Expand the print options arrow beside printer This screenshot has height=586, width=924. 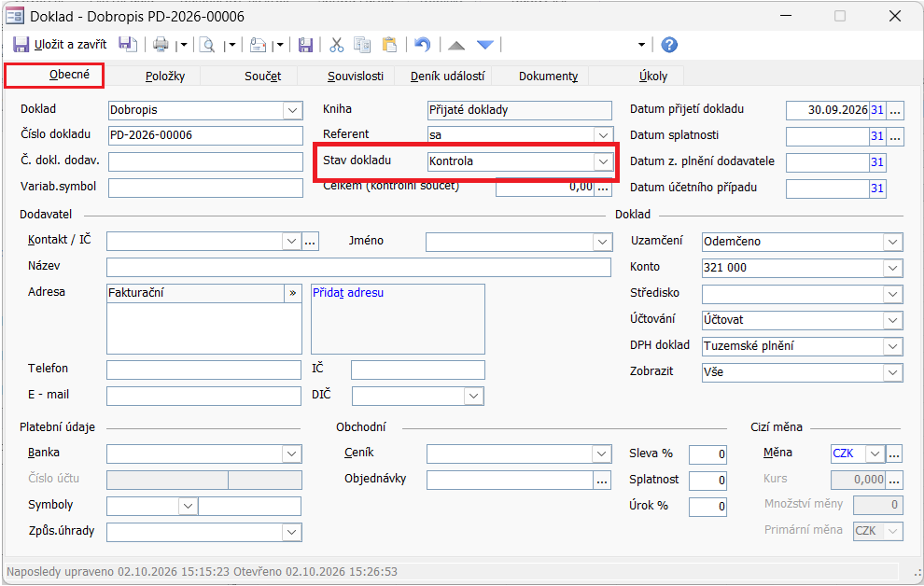point(183,45)
